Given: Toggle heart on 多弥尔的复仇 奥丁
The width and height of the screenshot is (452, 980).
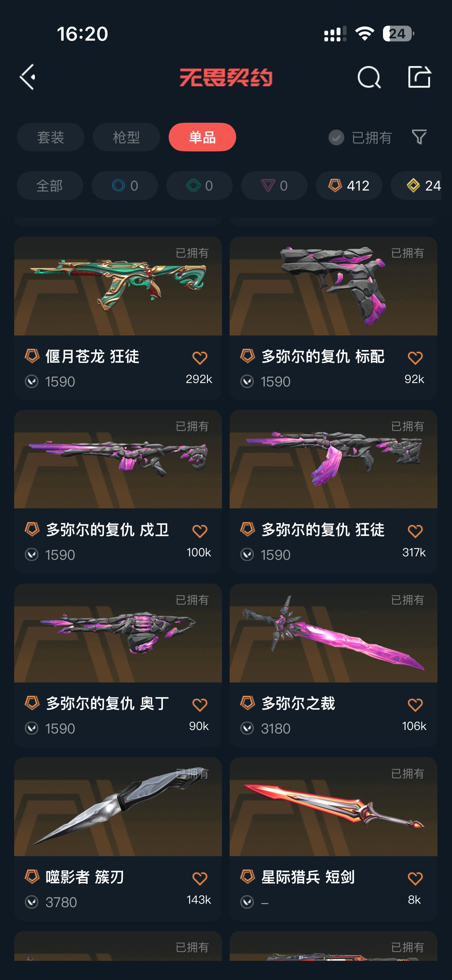Looking at the screenshot, I should click(200, 705).
